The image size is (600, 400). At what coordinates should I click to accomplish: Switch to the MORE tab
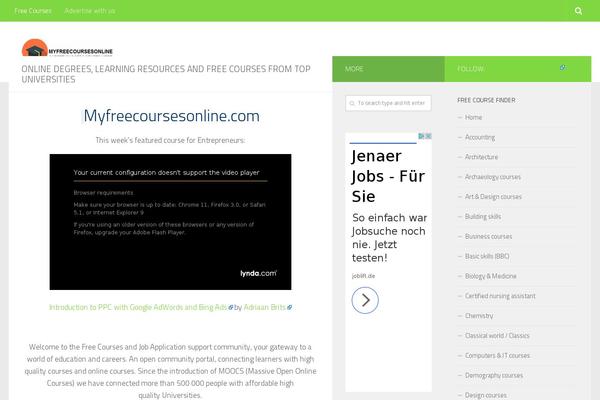(388, 69)
